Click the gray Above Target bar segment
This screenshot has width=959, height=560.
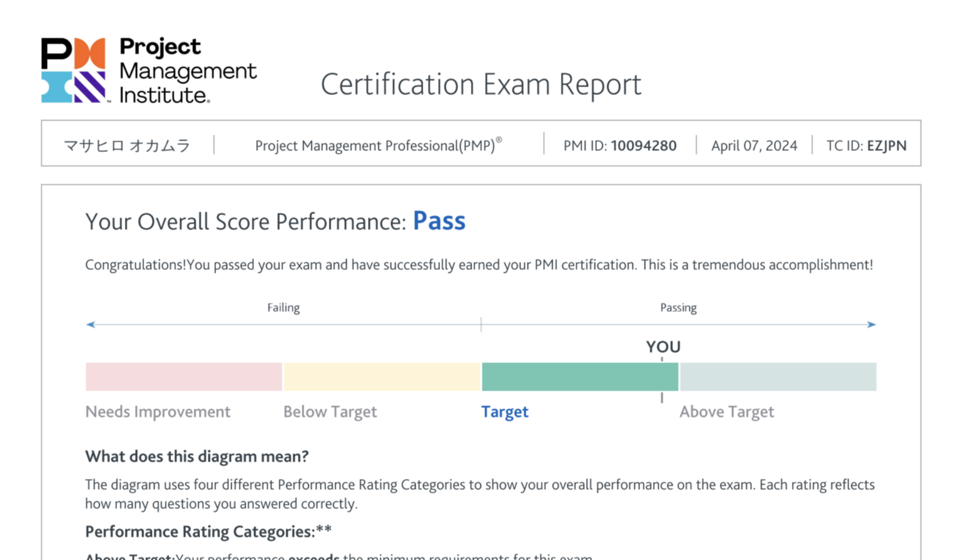coord(778,377)
